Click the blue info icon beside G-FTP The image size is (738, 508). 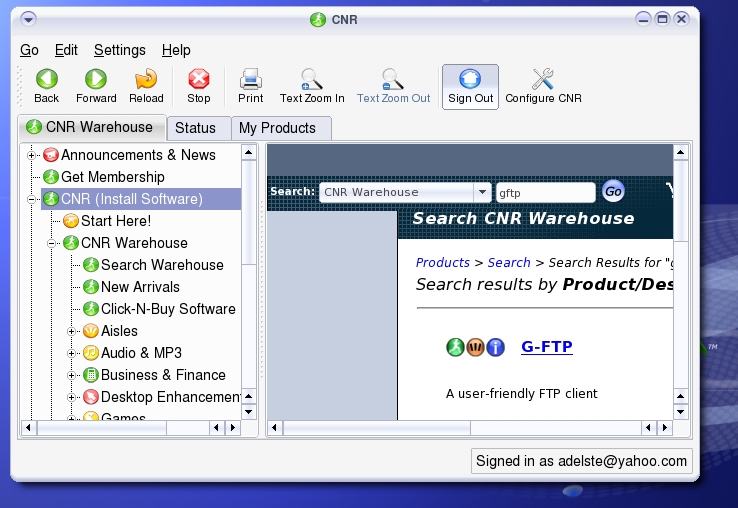tap(495, 347)
